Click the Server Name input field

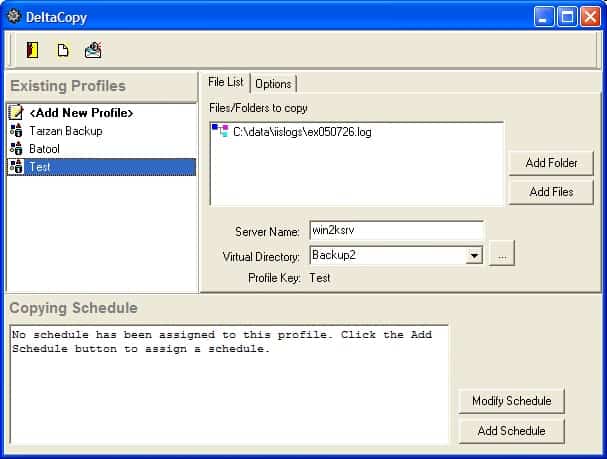(x=395, y=231)
